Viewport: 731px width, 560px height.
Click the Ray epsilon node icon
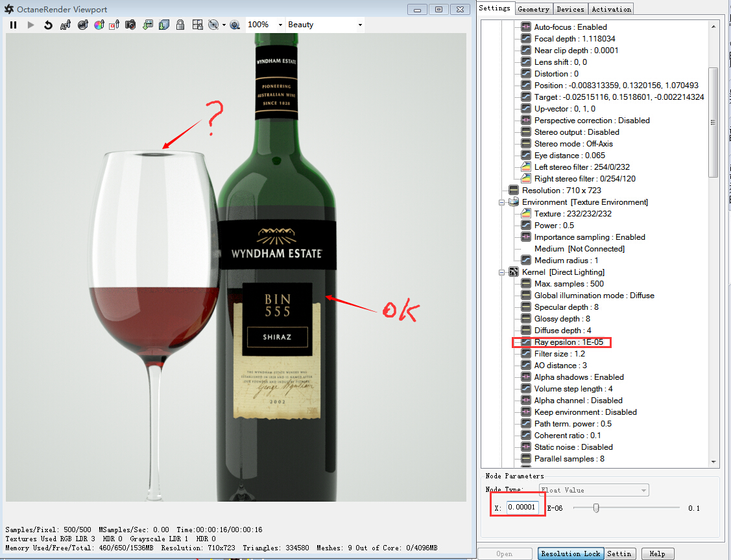pos(526,342)
